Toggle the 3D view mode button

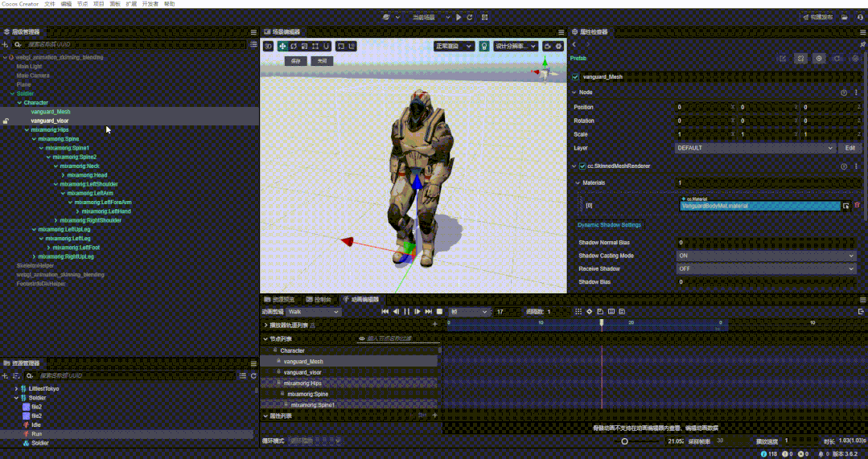pos(268,47)
